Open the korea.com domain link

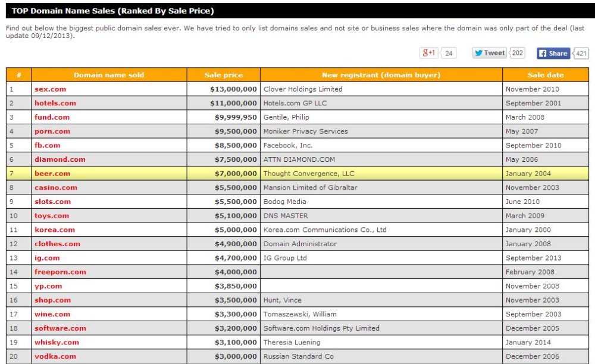click(x=55, y=230)
